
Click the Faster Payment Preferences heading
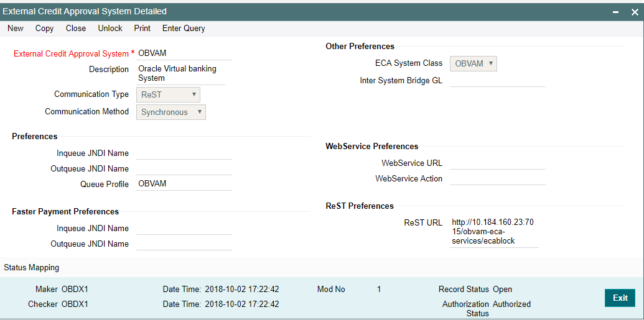click(x=65, y=212)
